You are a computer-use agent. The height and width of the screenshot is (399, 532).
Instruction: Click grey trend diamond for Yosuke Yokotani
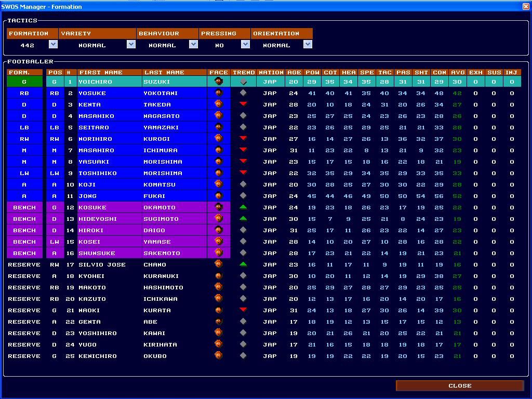(x=243, y=93)
